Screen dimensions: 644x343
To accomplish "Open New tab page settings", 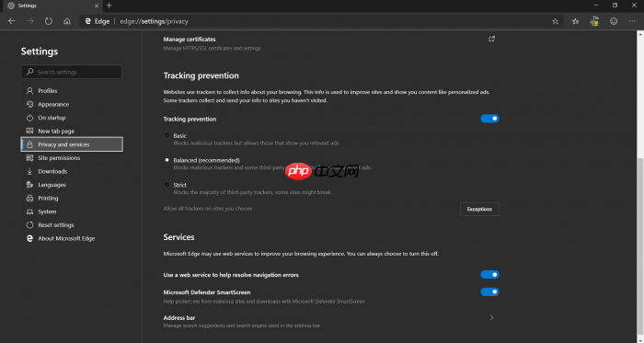I will click(56, 131).
